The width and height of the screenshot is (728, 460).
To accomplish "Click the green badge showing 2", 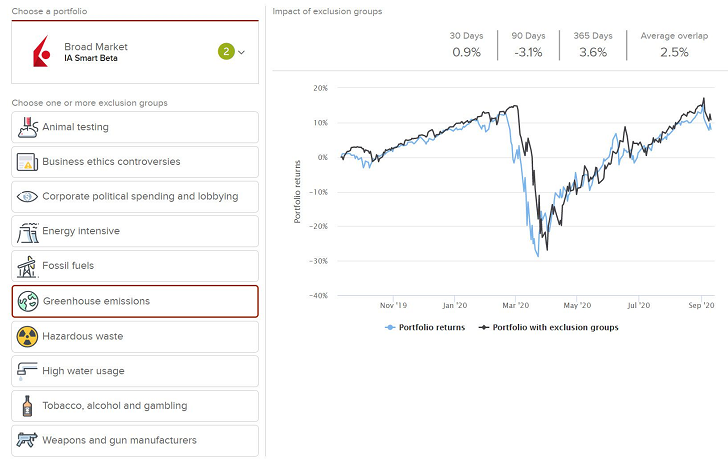I will click(226, 52).
